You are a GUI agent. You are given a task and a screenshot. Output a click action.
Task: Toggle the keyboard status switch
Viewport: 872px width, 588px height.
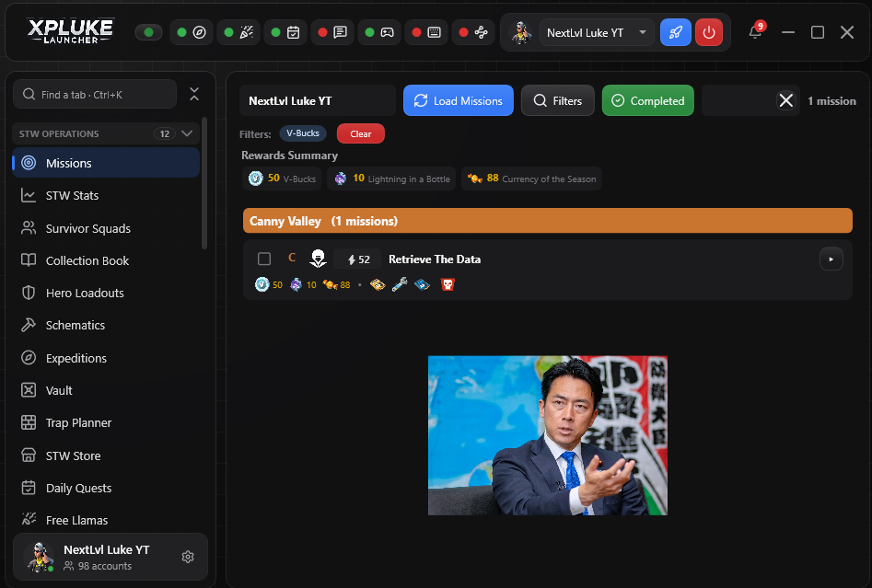(x=426, y=33)
